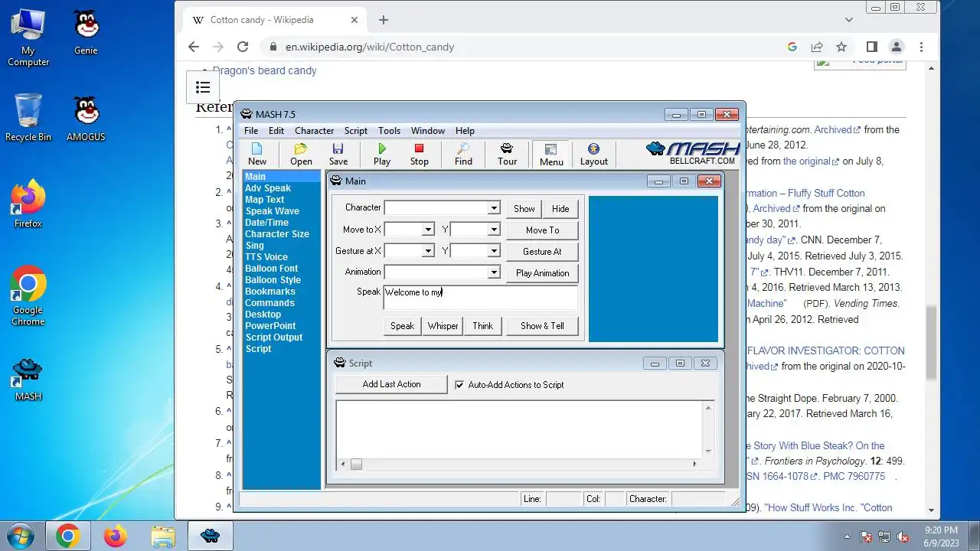The width and height of the screenshot is (980, 551).
Task: Open the Window menu
Action: coord(427,131)
